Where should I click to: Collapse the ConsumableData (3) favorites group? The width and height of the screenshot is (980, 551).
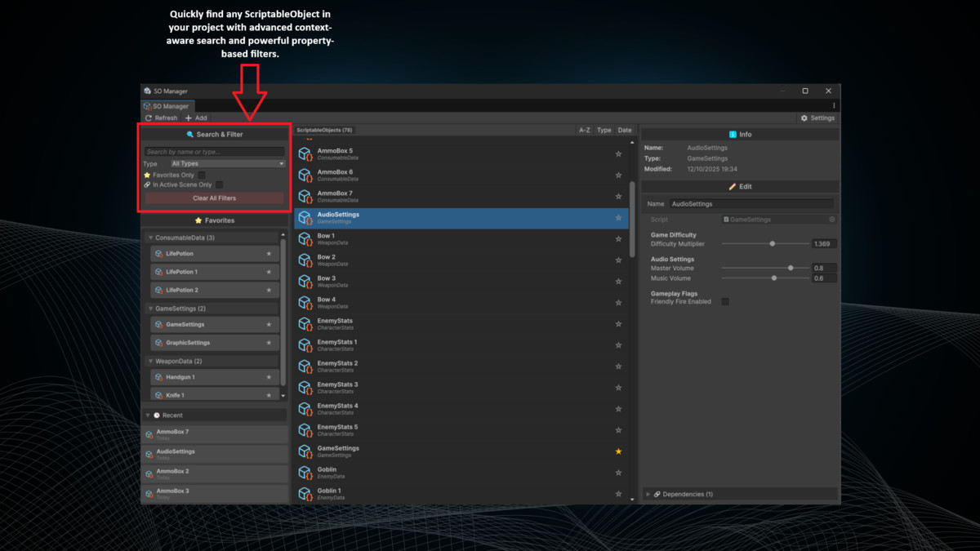coord(150,237)
